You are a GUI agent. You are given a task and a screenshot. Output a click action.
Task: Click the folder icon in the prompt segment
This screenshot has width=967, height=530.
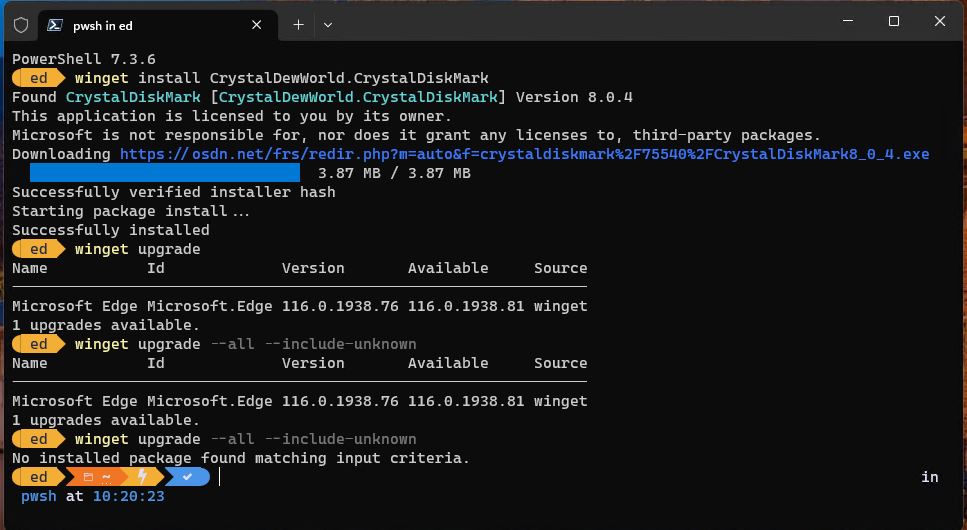pyautogui.click(x=88, y=477)
